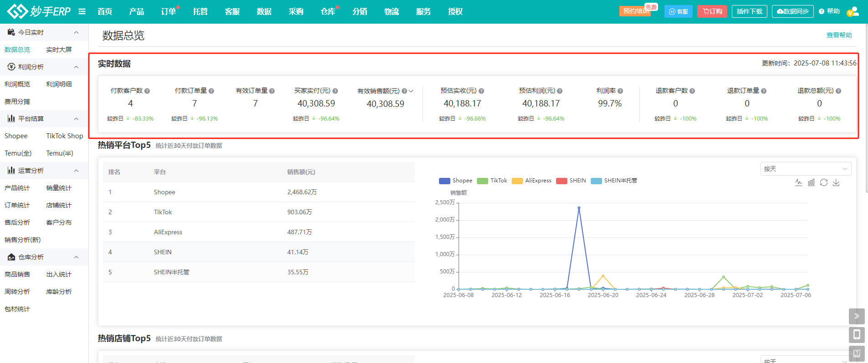
Task: Click the 数据同步 button
Action: 793,11
